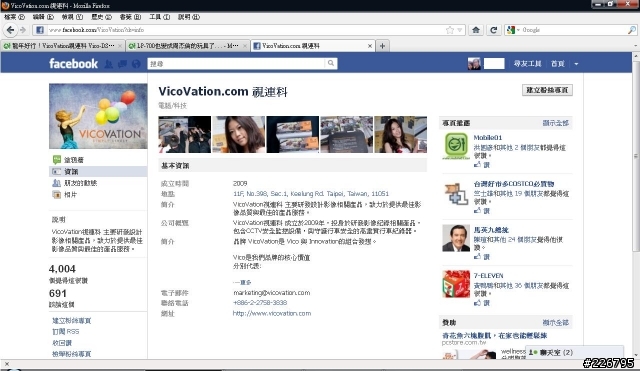Viewport: 640px width, 371px height.
Task: Open the first menu in Firefox menu bar
Action: (14, 17)
